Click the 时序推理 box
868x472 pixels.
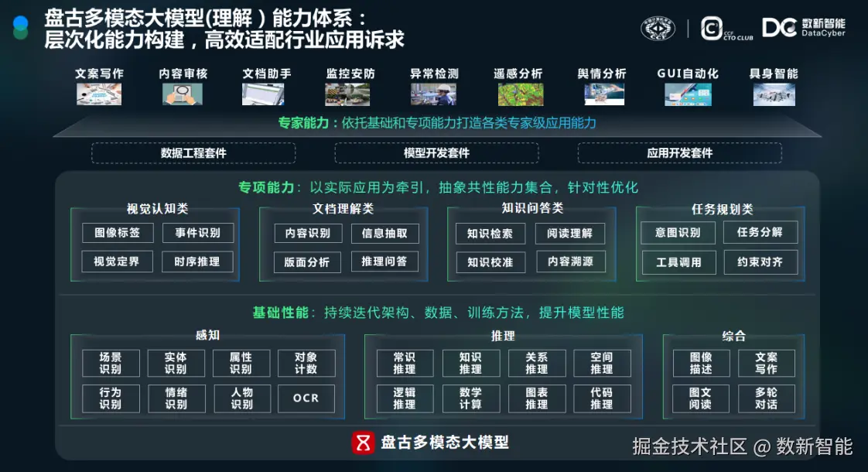point(197,262)
